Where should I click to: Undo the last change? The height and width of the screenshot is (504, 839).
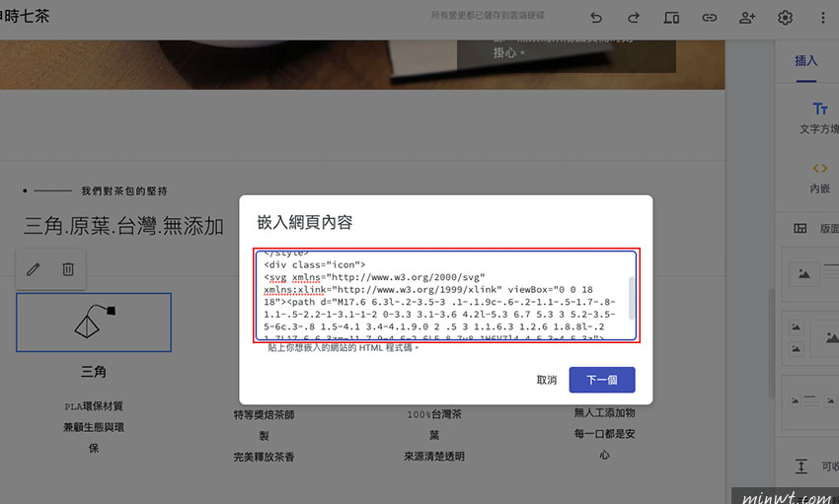596,18
